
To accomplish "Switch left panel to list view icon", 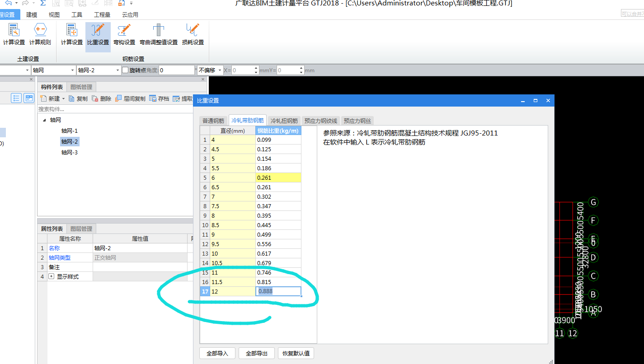I will tap(17, 98).
